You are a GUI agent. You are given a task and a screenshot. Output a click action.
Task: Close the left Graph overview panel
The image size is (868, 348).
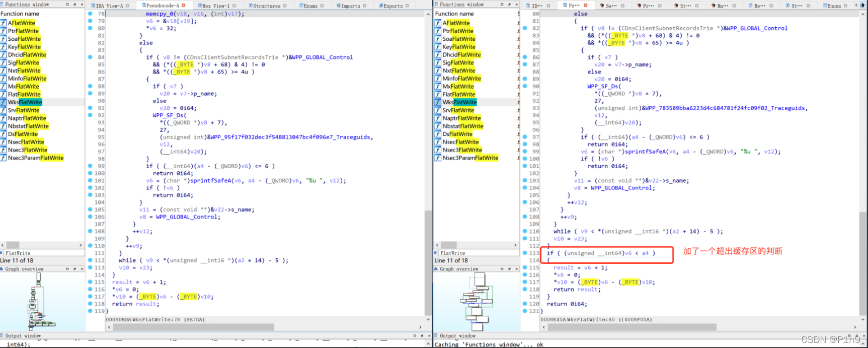pyautogui.click(x=82, y=269)
